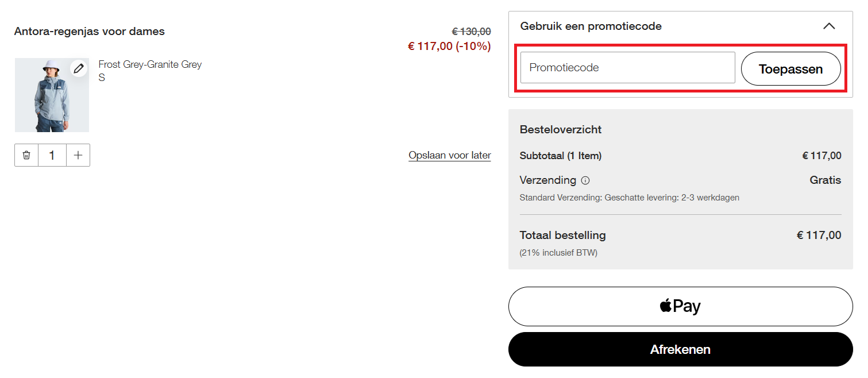Open the 'Antora-regenjas voor dames' product title
The height and width of the screenshot is (378, 868).
89,31
